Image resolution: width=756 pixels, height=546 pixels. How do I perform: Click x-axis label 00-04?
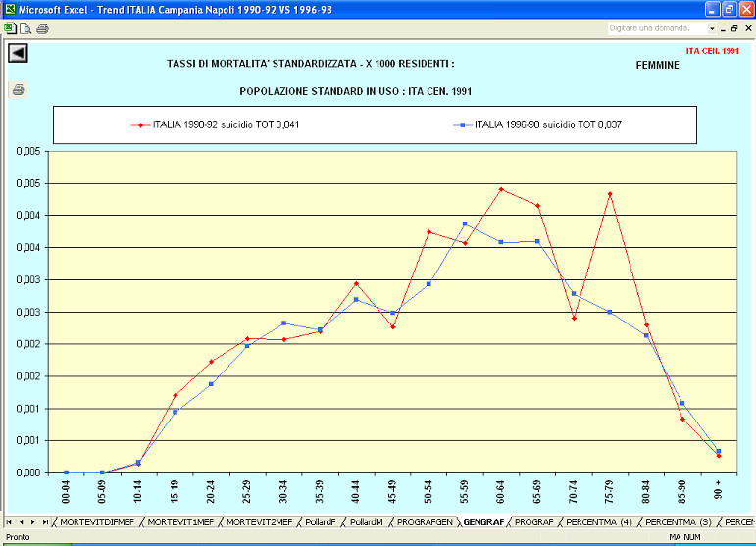coord(66,491)
